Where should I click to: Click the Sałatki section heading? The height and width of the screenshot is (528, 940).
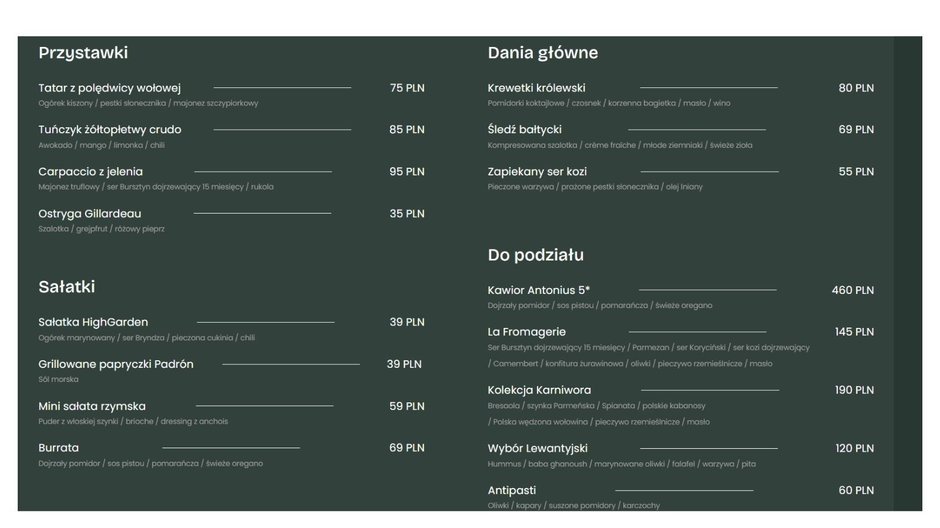[x=67, y=287]
